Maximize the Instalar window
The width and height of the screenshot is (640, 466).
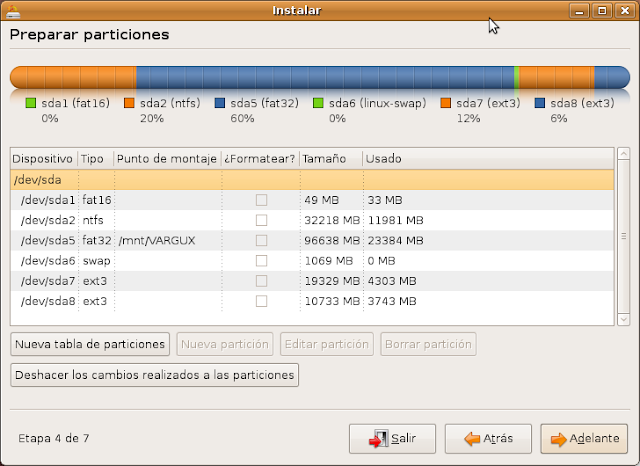click(x=602, y=11)
